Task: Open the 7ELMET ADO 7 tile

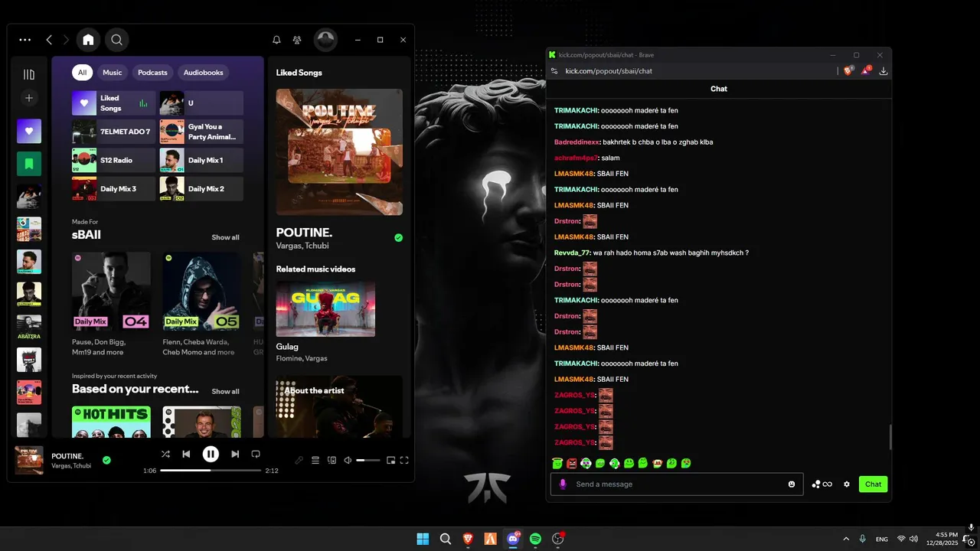Action: pyautogui.click(x=113, y=132)
